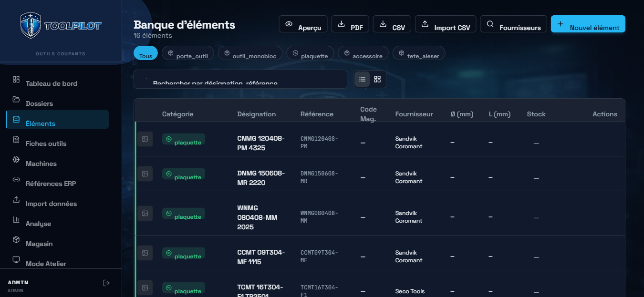Create a Nouvel élément
Image resolution: width=644 pixels, height=297 pixels.
tap(588, 23)
